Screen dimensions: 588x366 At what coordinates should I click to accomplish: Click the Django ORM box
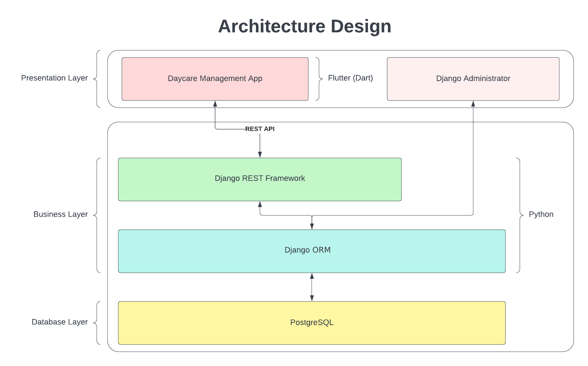(x=312, y=251)
